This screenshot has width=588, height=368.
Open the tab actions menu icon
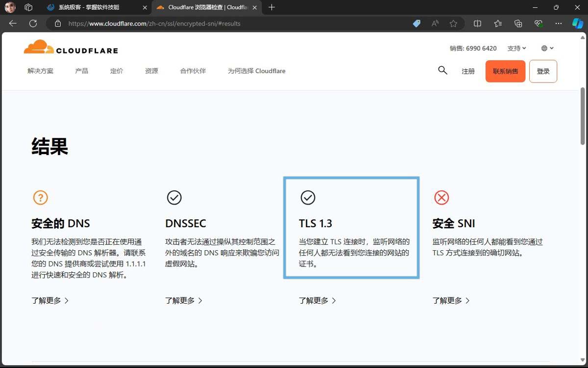tap(28, 7)
